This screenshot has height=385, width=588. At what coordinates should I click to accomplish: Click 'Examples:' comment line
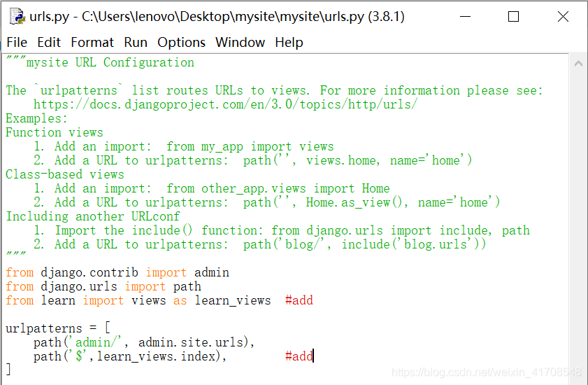37,118
